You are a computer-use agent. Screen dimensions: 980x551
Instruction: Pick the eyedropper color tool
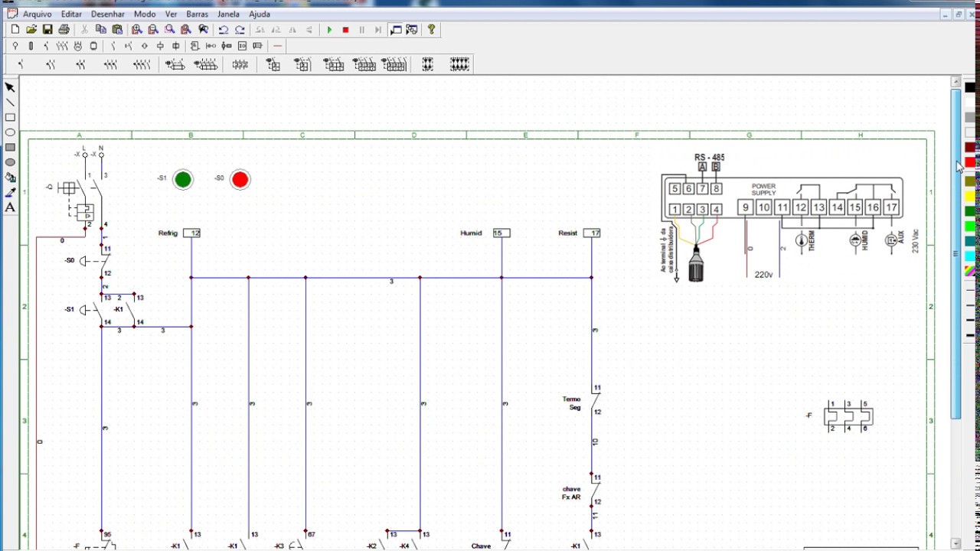[x=10, y=192]
